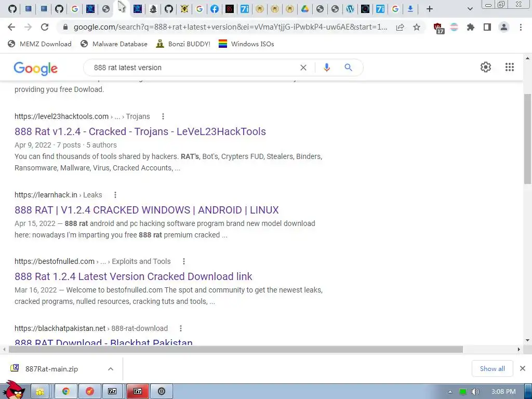Open Chrome from the taskbar
Image resolution: width=532 pixels, height=399 pixels.
(x=66, y=391)
